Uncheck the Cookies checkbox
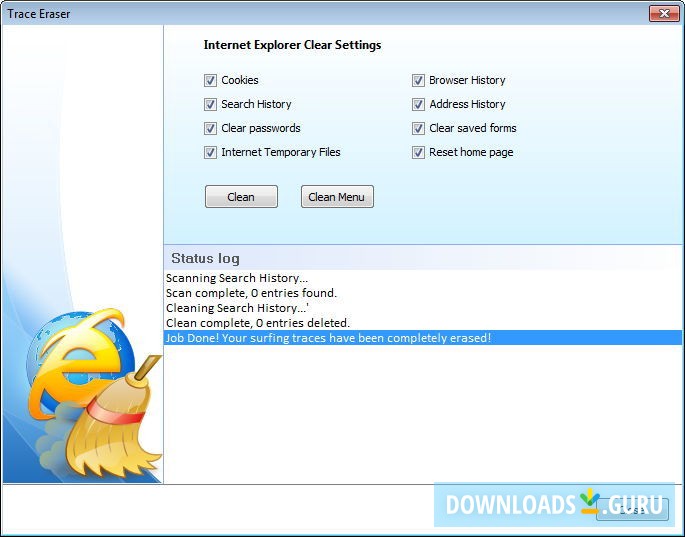The width and height of the screenshot is (685, 537). point(210,80)
